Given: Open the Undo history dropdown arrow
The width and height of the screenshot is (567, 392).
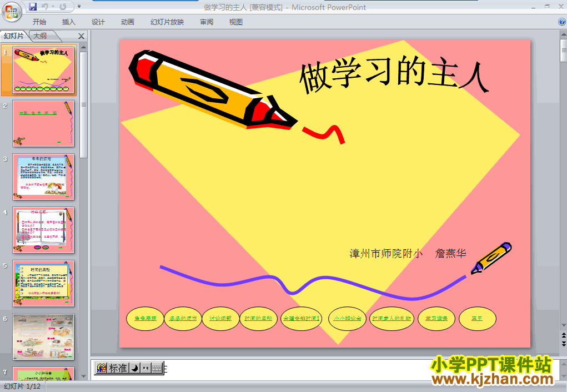Looking at the screenshot, I should click(53, 7).
